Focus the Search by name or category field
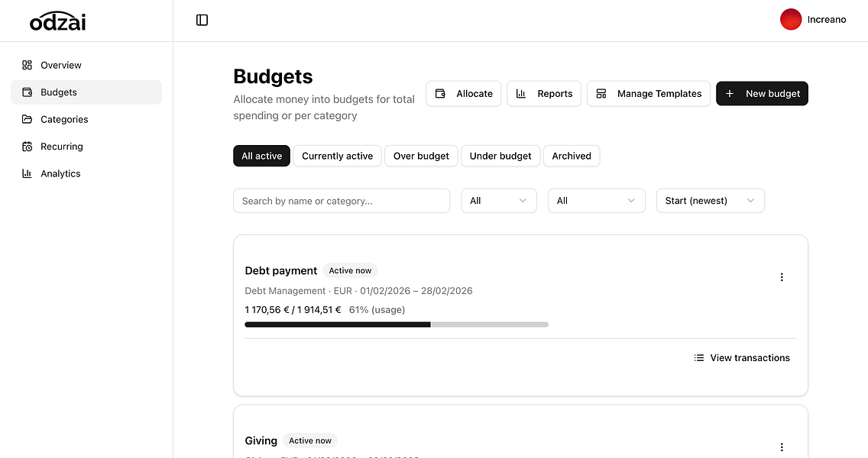This screenshot has height=458, width=868. tap(342, 201)
